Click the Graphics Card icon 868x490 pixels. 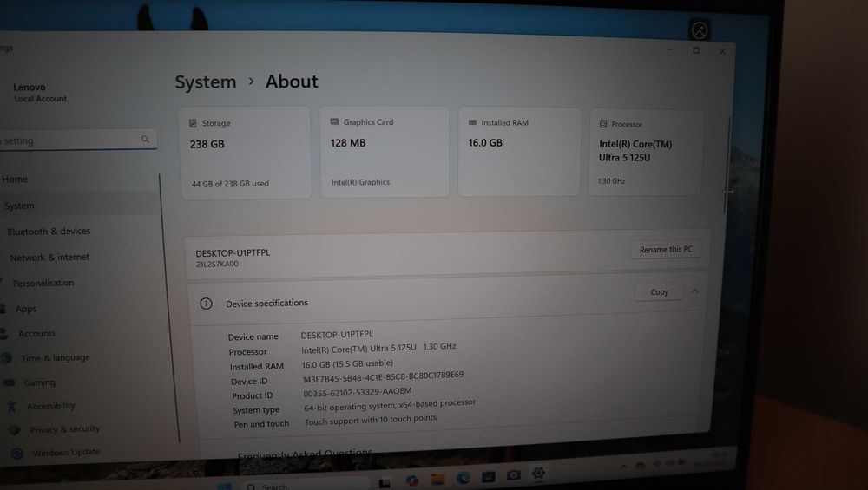(x=334, y=121)
